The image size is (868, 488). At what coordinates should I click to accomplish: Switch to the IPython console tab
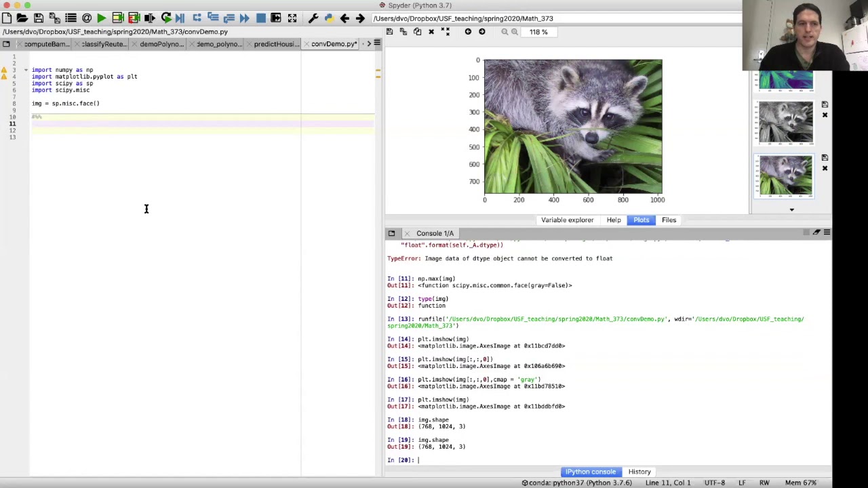(x=591, y=472)
